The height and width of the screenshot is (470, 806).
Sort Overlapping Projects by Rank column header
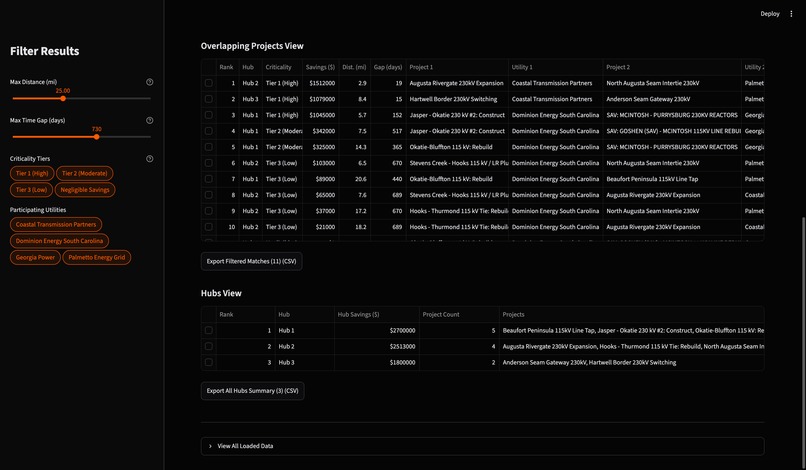click(227, 67)
